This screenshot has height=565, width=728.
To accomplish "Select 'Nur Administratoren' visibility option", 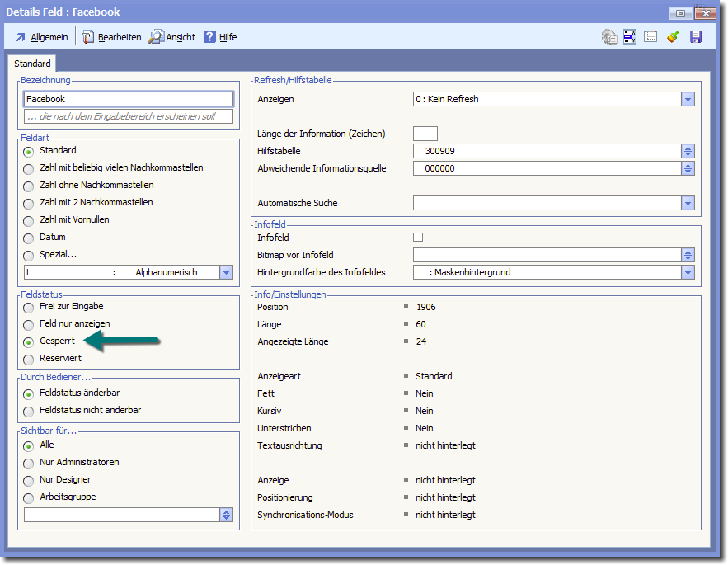I will [29, 463].
